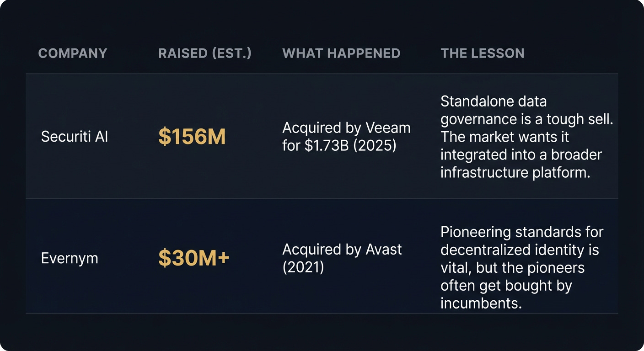The image size is (644, 351).
Task: Click the RAISED (EST.) column header
Action: coord(205,53)
